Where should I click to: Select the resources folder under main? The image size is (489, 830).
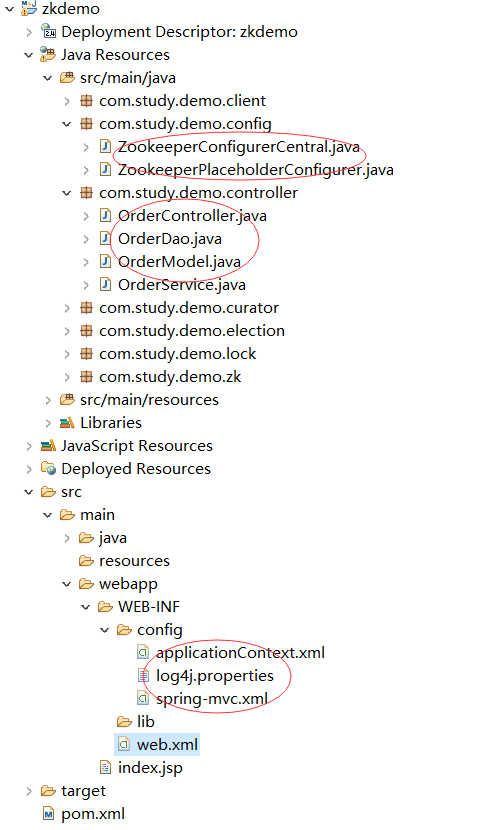134,561
